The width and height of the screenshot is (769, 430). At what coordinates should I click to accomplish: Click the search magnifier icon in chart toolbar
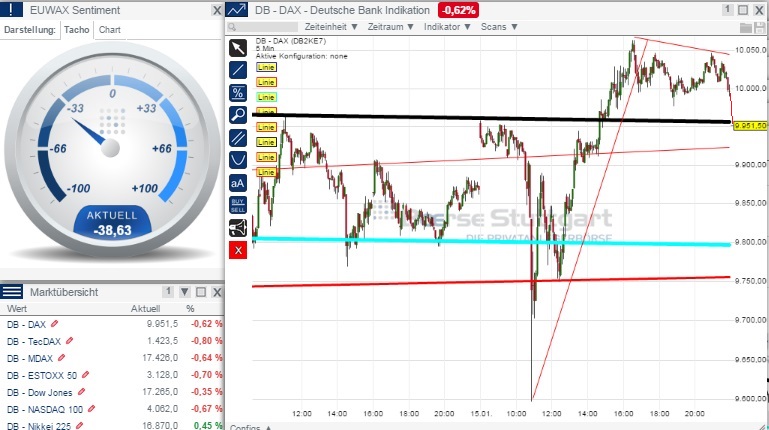point(232,27)
